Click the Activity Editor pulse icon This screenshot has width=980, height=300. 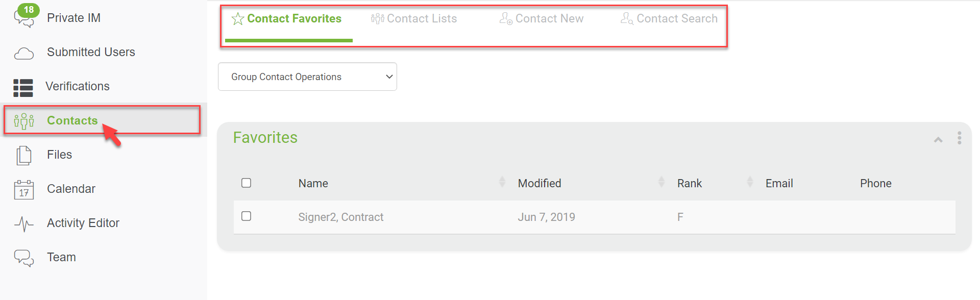(24, 224)
